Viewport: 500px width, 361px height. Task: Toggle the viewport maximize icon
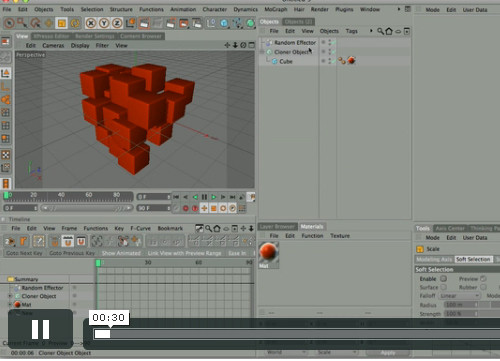252,45
